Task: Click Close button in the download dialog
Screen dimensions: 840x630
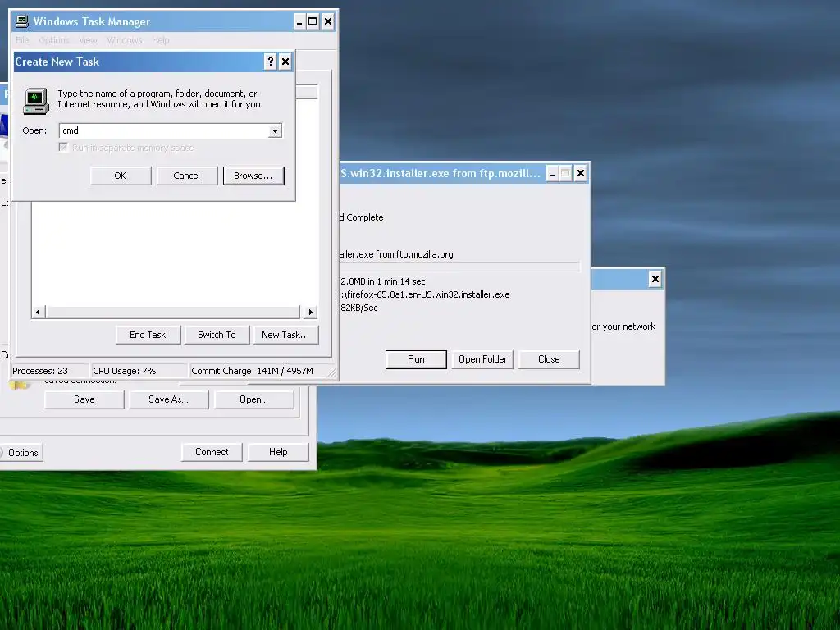Action: point(549,359)
